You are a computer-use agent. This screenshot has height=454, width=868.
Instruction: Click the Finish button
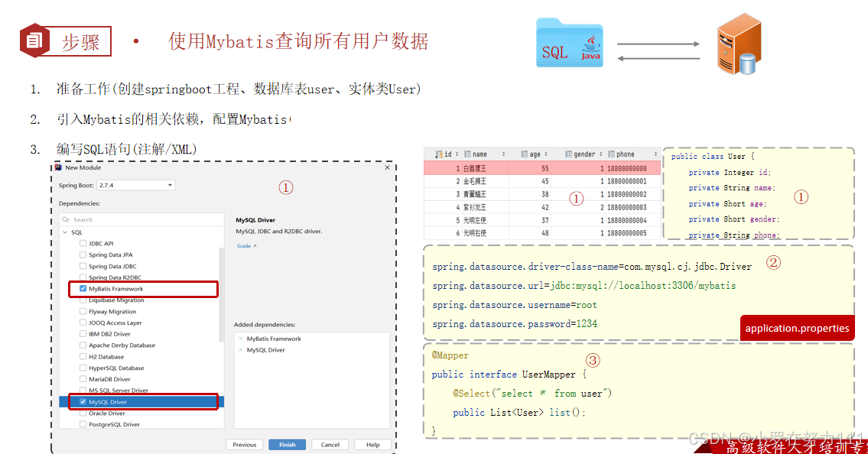point(288,445)
